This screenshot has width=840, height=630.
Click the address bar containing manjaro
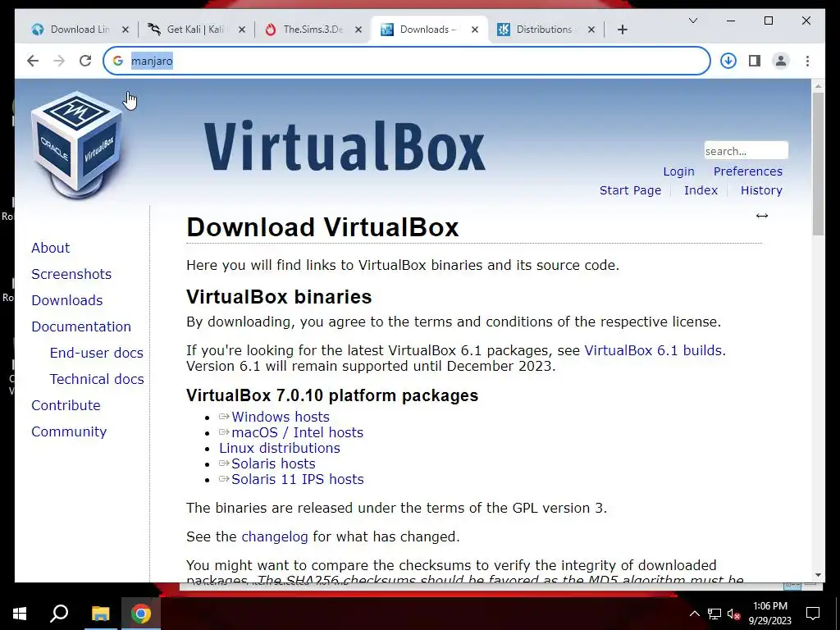pyautogui.click(x=407, y=61)
